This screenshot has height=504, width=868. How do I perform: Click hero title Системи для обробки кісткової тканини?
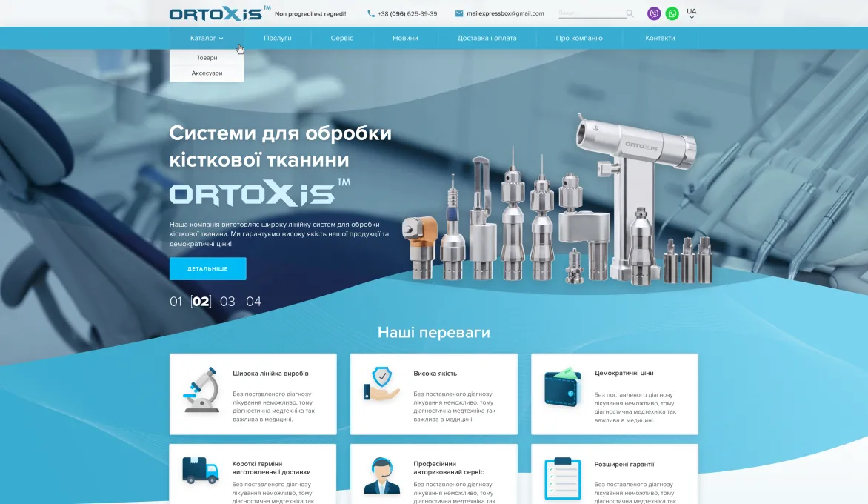tap(281, 146)
